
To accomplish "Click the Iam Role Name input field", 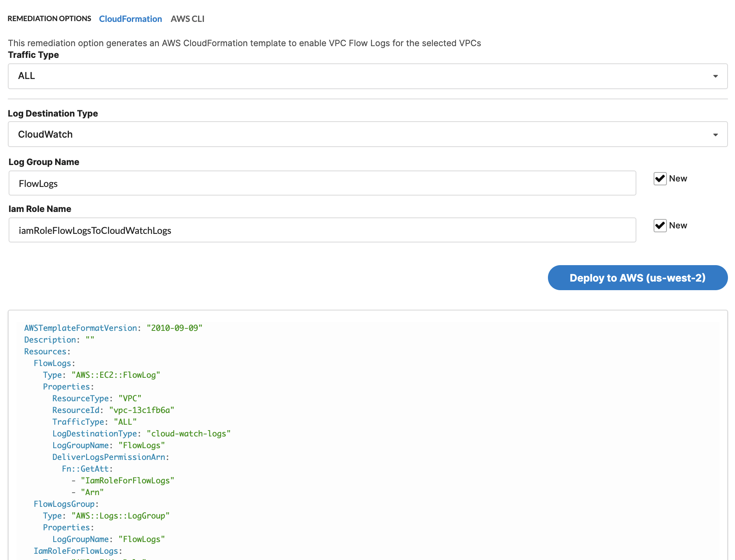I will coord(322,230).
